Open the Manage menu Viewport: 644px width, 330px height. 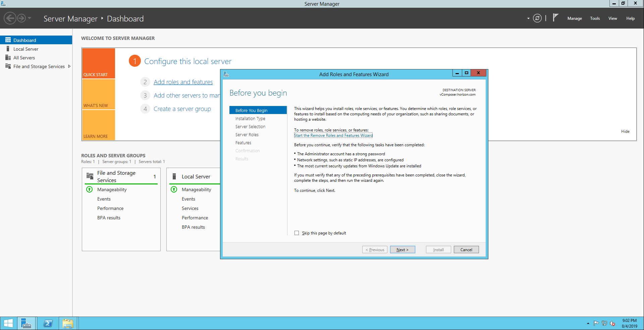[x=574, y=18]
